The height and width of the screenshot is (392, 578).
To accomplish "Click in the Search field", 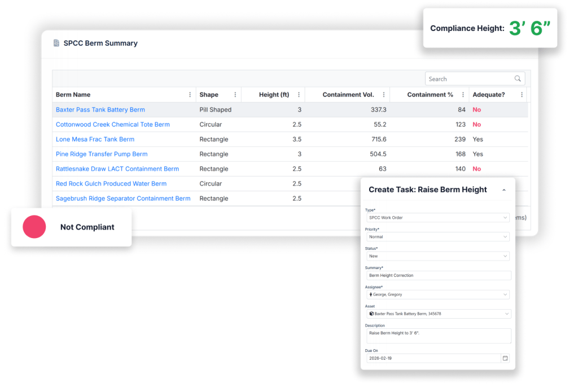I will [468, 79].
